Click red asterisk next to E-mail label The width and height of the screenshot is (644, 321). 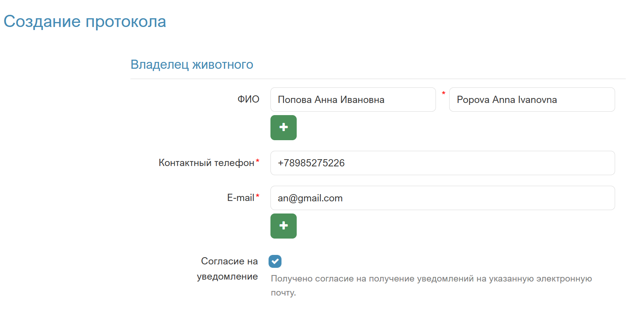click(258, 196)
